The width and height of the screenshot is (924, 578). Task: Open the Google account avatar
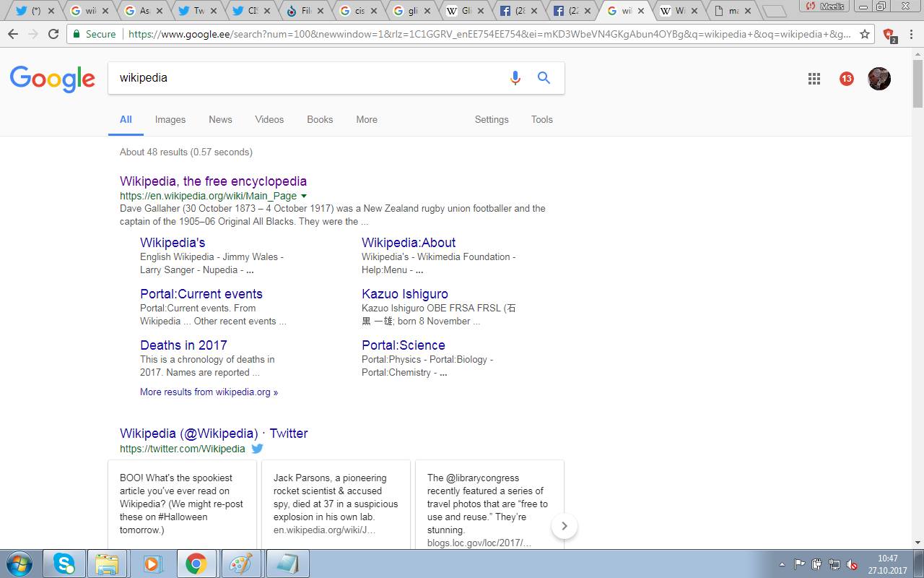(x=879, y=79)
